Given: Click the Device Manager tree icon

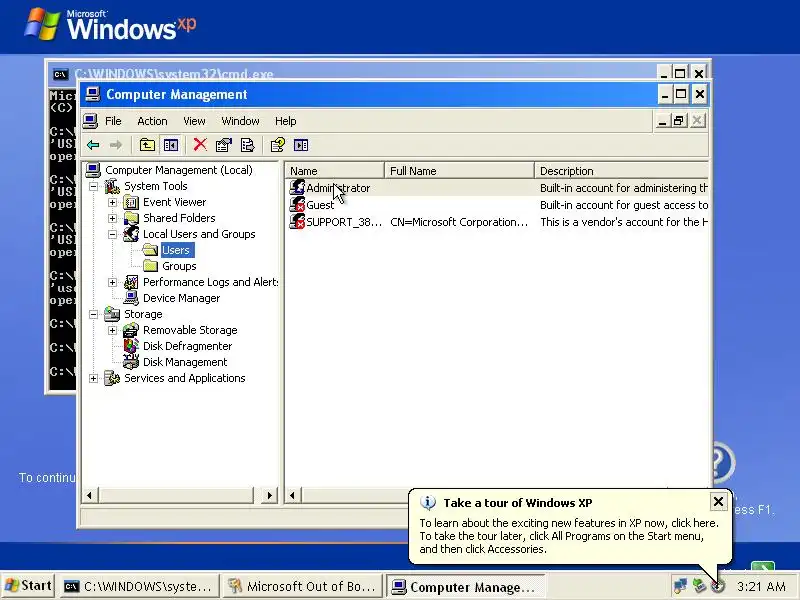Looking at the screenshot, I should click(x=131, y=298).
